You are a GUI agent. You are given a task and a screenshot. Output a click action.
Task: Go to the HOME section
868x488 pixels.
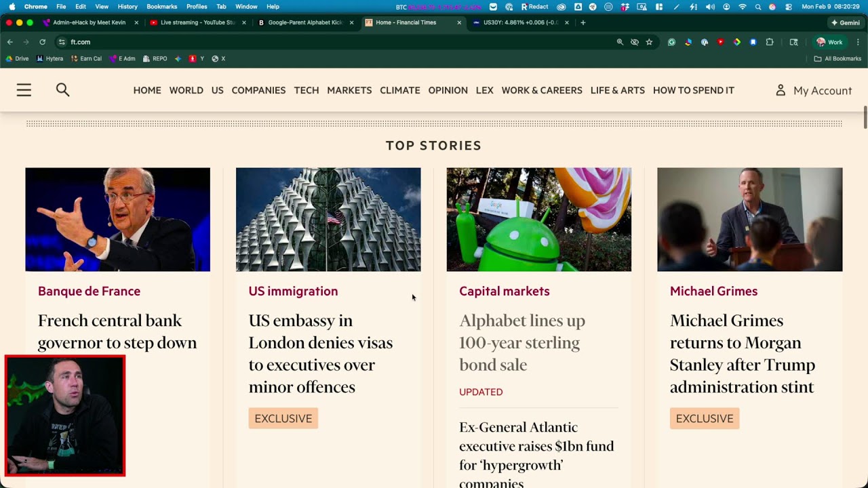[x=147, y=90]
